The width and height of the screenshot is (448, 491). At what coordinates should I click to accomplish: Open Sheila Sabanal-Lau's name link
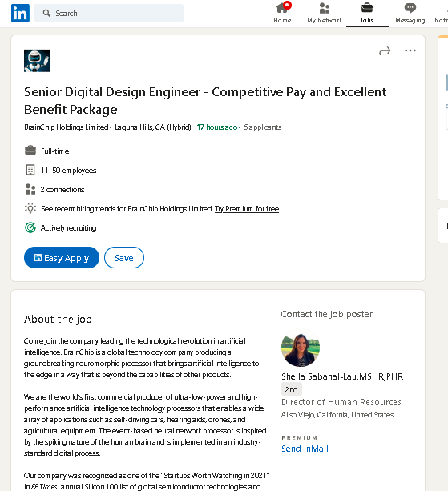click(342, 376)
